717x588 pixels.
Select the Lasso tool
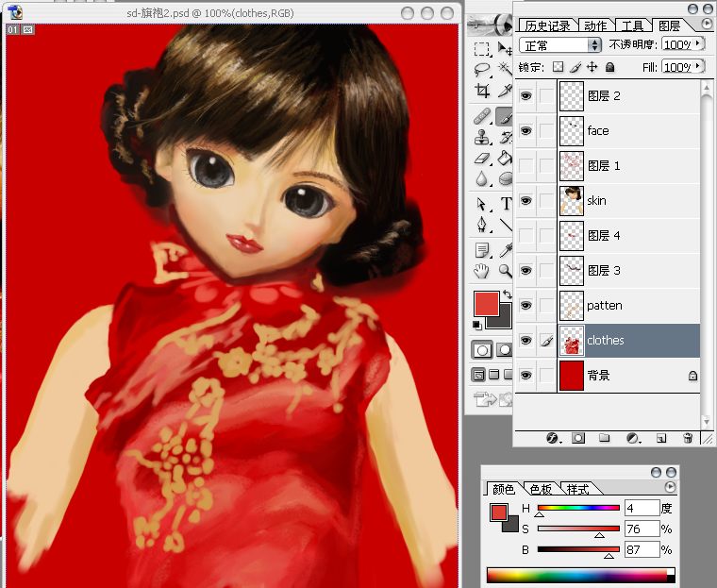coord(481,69)
